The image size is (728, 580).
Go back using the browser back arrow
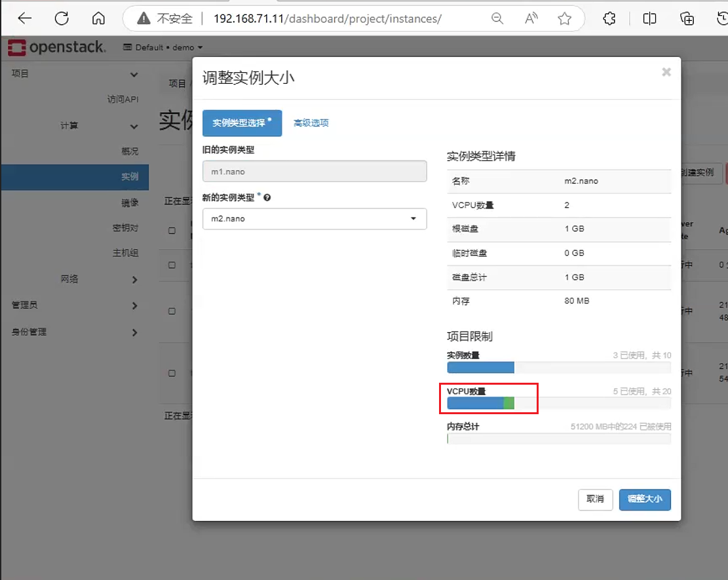[x=25, y=18]
